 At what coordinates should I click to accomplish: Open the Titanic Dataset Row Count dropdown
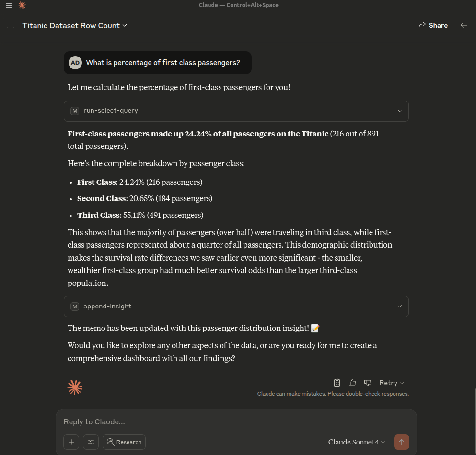tap(75, 25)
